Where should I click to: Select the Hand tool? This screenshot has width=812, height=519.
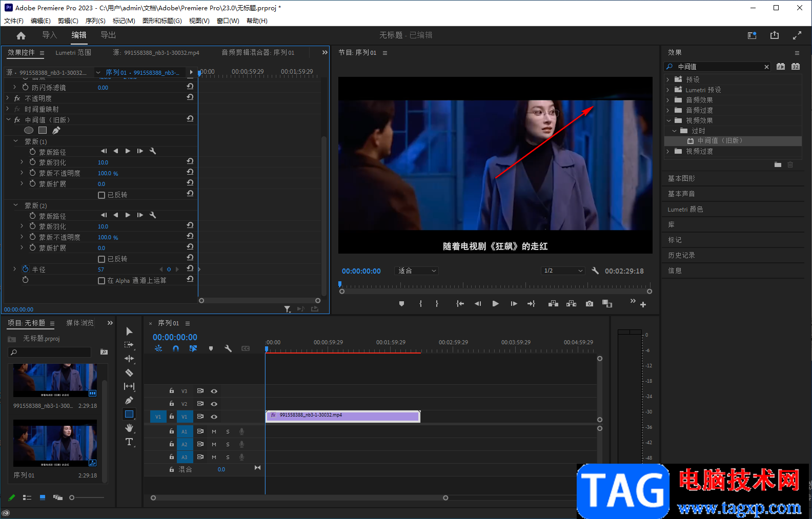point(129,428)
